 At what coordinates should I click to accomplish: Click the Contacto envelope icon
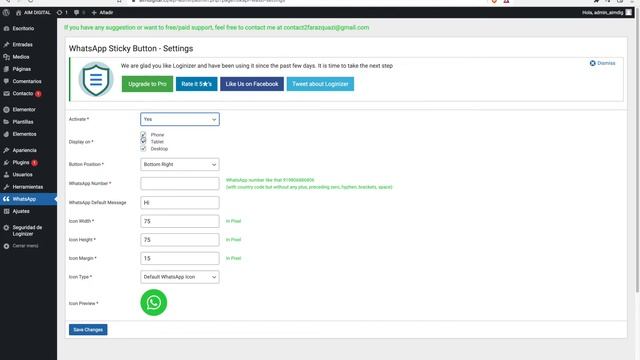(6, 93)
